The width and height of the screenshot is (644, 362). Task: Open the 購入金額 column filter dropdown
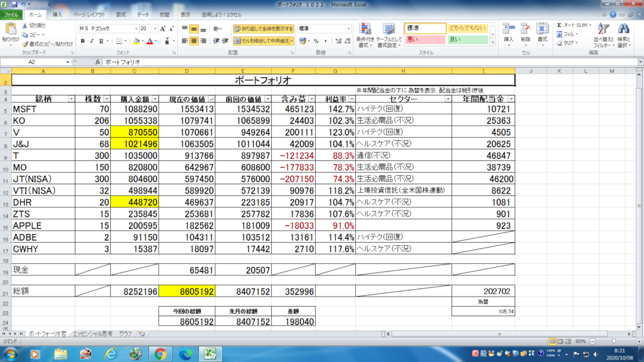155,99
